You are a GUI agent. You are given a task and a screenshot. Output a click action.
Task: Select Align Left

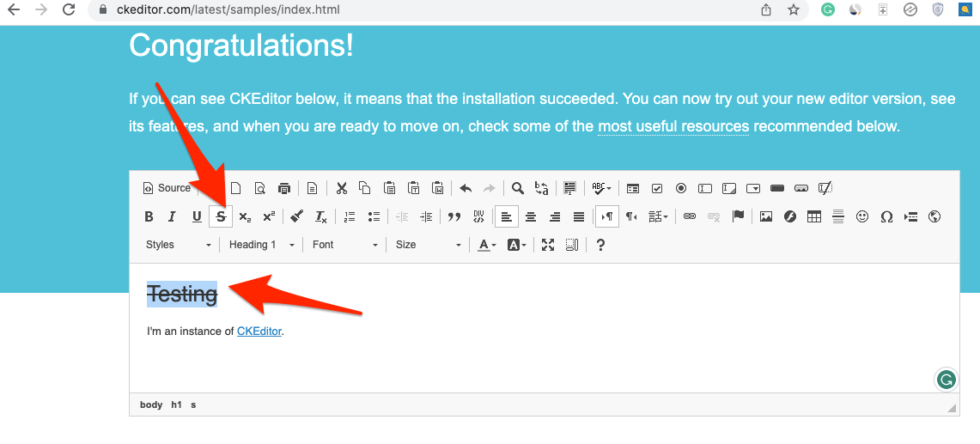[x=507, y=217]
